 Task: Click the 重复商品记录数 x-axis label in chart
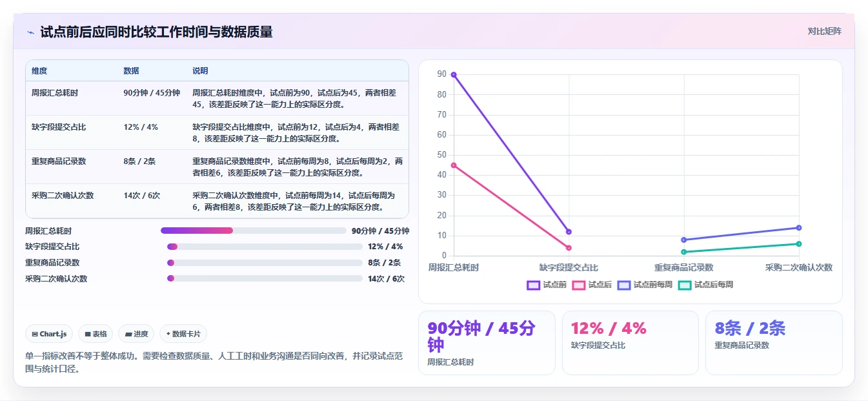coord(684,267)
